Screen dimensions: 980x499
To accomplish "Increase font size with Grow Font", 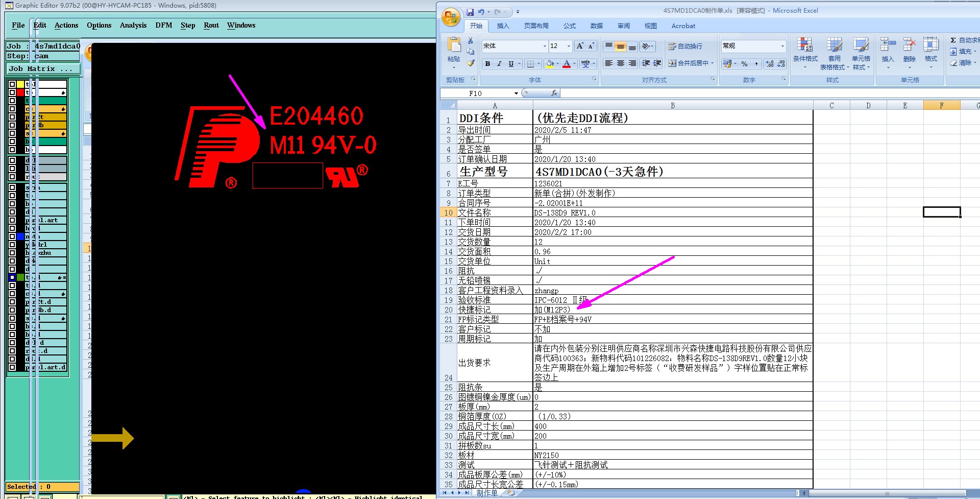I will click(580, 46).
